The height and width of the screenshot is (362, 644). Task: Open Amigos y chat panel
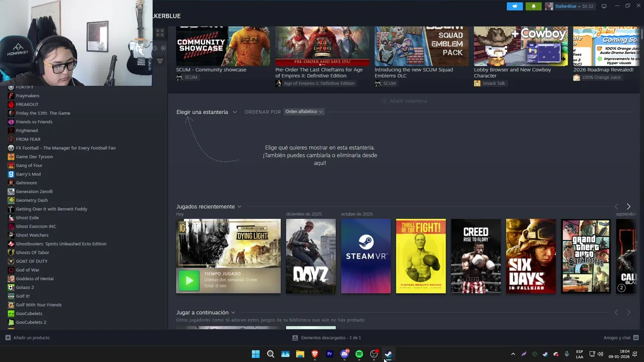click(x=621, y=338)
